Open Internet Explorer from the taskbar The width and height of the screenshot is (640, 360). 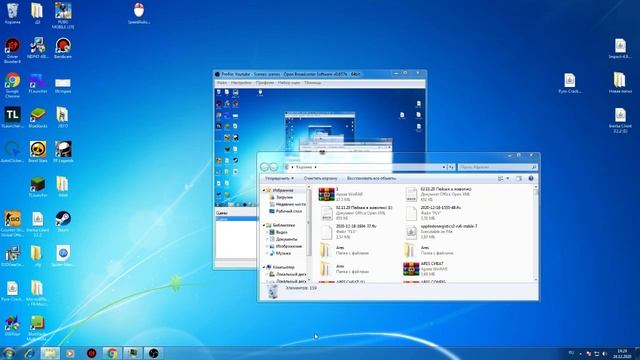29,353
